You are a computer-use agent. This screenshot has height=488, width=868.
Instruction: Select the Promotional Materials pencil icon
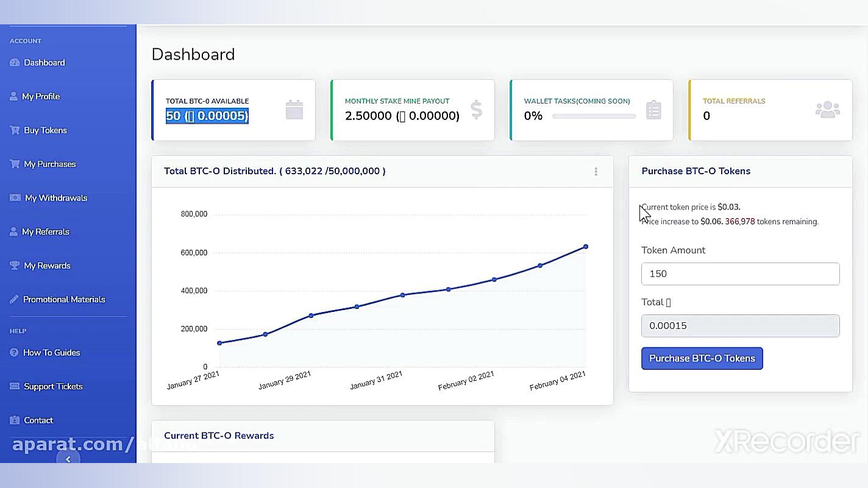(x=13, y=299)
